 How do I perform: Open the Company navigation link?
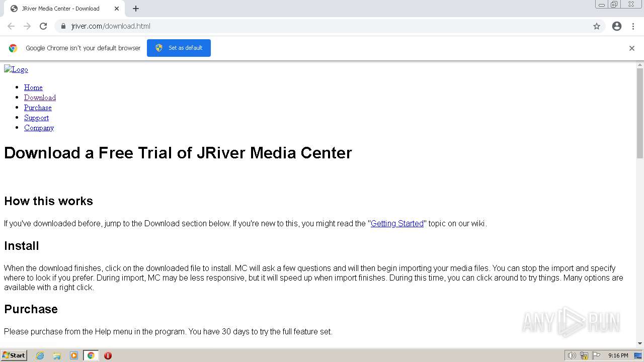(39, 128)
